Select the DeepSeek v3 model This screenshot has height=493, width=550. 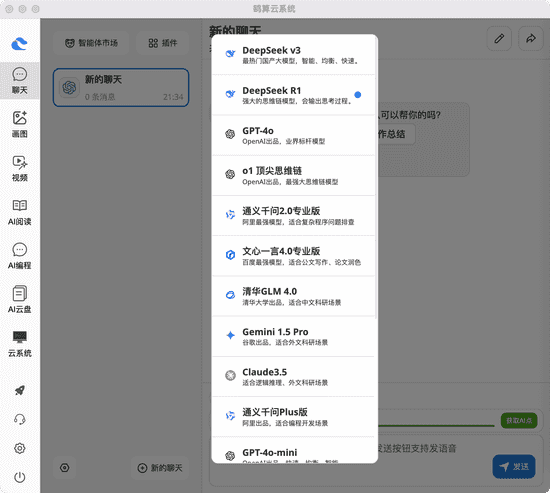(294, 54)
